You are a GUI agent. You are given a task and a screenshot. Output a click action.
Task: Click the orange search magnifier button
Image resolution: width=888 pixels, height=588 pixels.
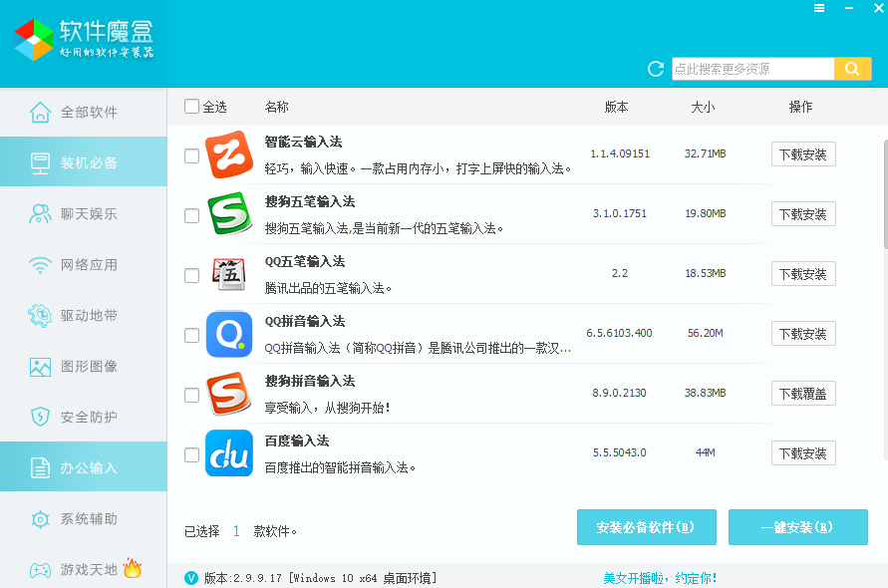(x=852, y=69)
